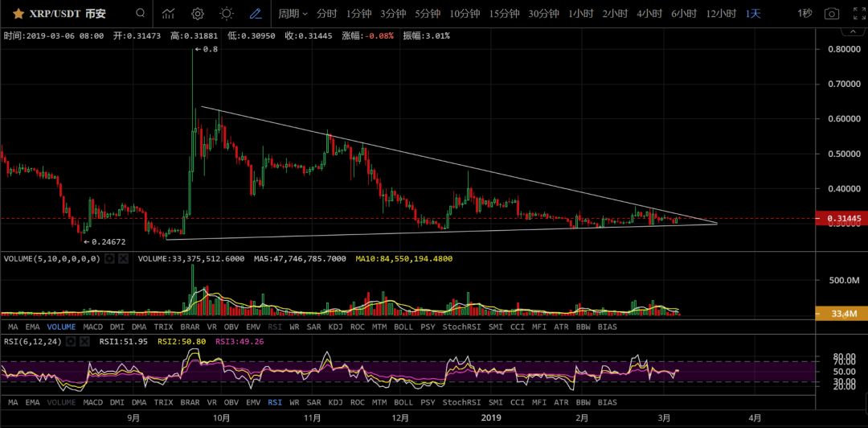Toggle the light/dark theme sun icon

pos(226,14)
